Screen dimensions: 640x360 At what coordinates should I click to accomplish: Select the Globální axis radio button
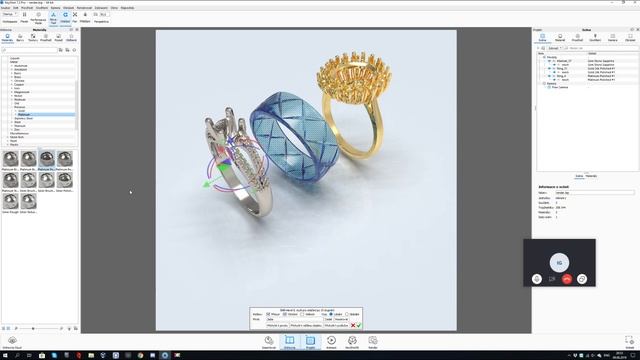point(347,314)
